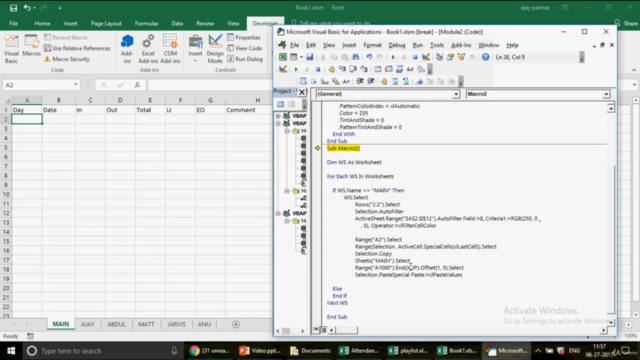640x360 pixels.
Task: Open Macros dialog from Excel ribbon
Action: [x=31, y=46]
